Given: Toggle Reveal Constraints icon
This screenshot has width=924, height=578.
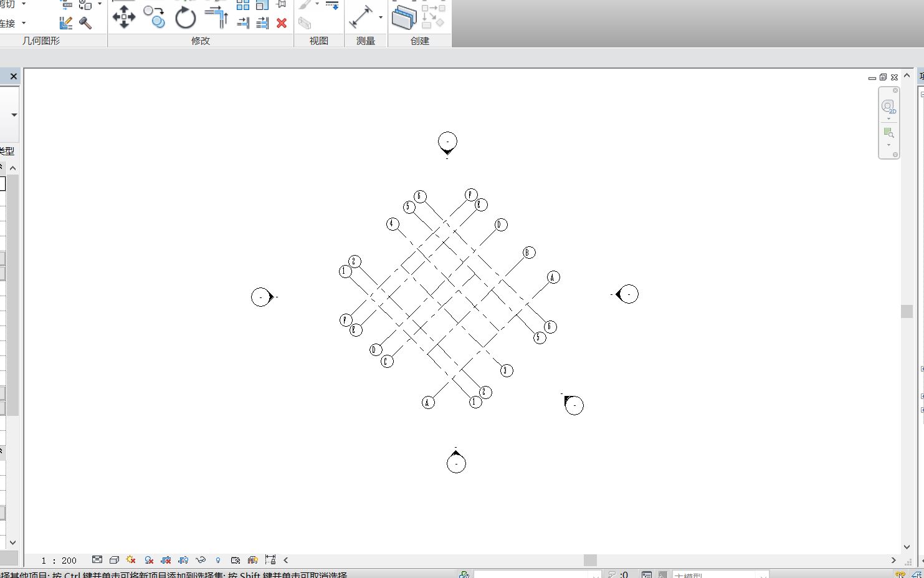Looking at the screenshot, I should [x=270, y=560].
